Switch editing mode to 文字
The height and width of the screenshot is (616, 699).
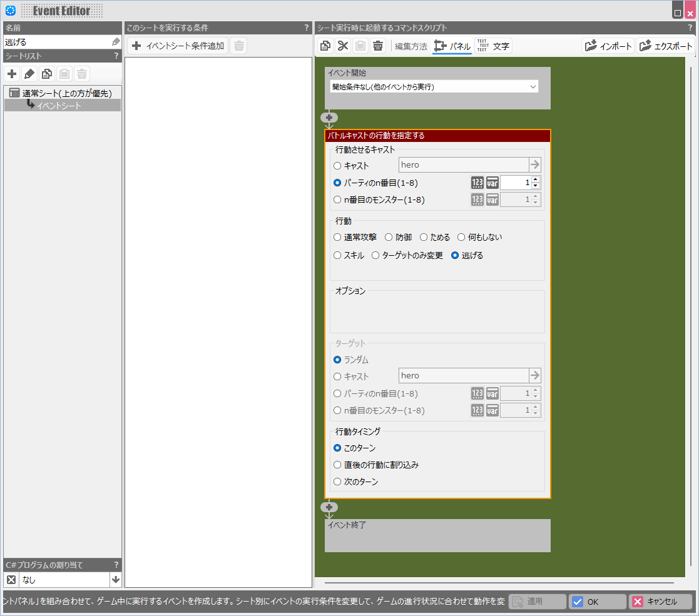[x=494, y=46]
